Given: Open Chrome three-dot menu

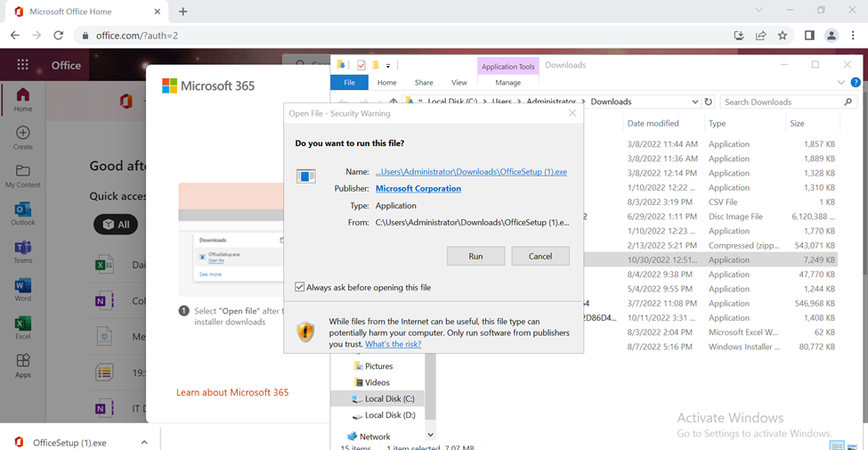Looking at the screenshot, I should 853,36.
